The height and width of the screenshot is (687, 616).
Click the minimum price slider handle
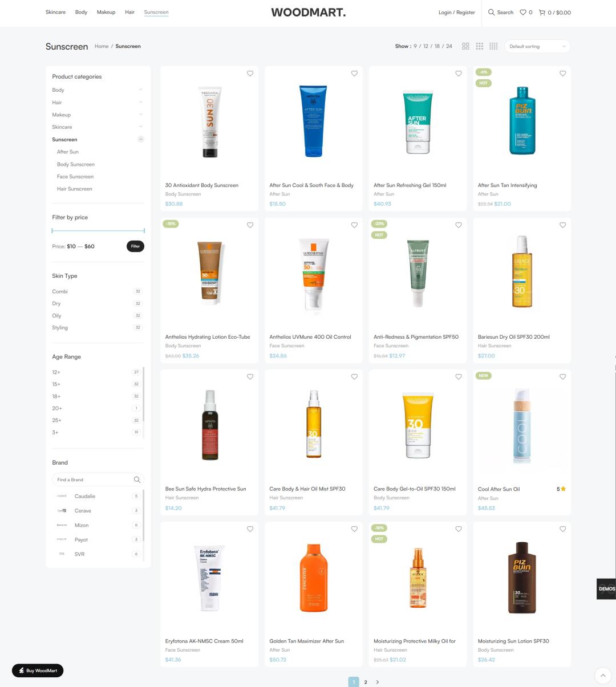[52, 231]
